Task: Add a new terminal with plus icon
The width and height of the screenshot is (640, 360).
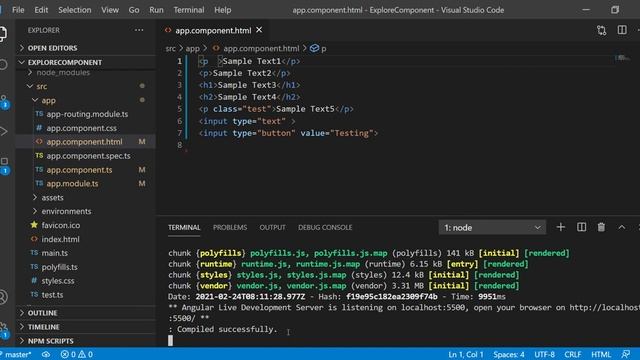Action: click(560, 227)
